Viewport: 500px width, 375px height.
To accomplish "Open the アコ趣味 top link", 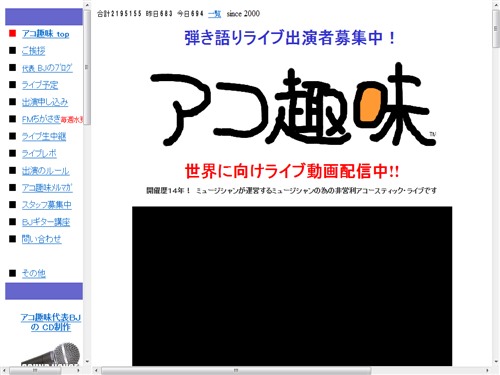I will click(x=46, y=34).
